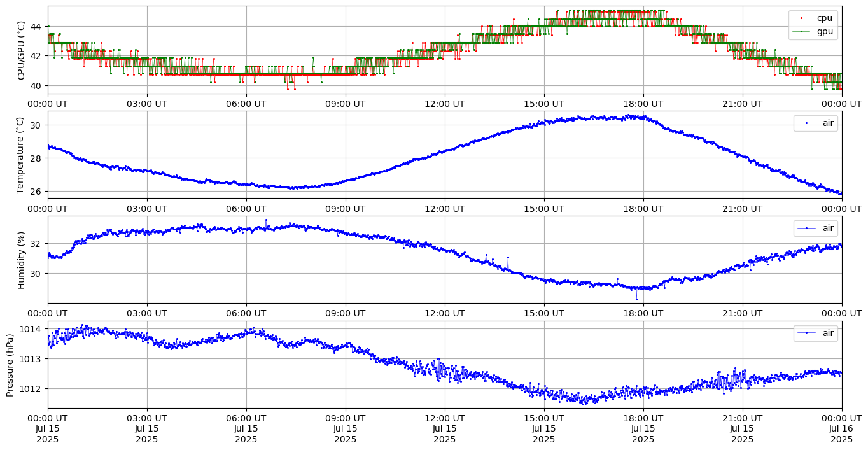868x450 pixels.
Task: Click the '1012' tick on Pressure axis
Action: 31,388
